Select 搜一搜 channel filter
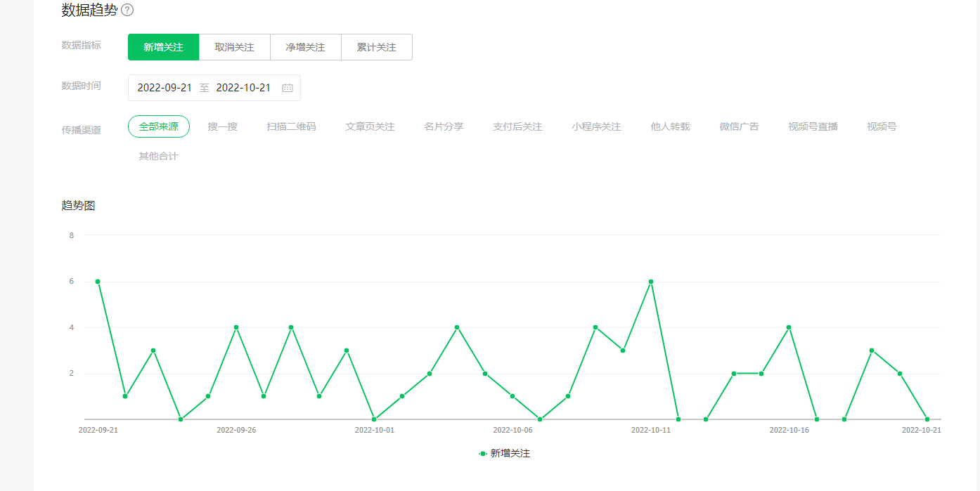Screen dimensions: 980x491 (222, 126)
